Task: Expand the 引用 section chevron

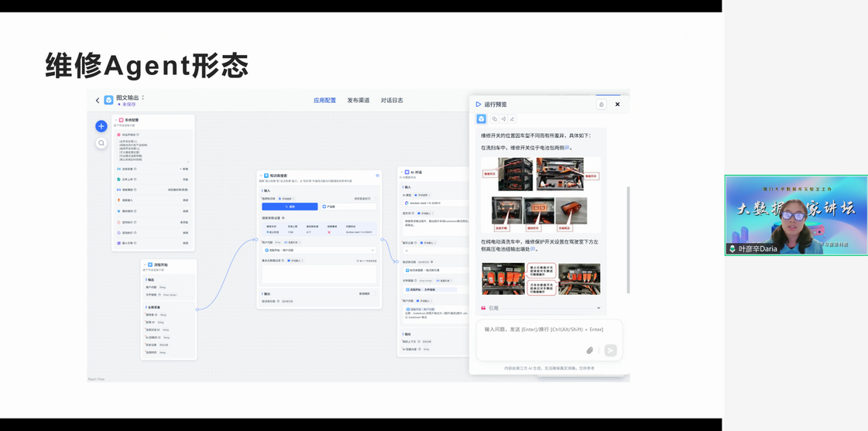Action: (x=599, y=308)
